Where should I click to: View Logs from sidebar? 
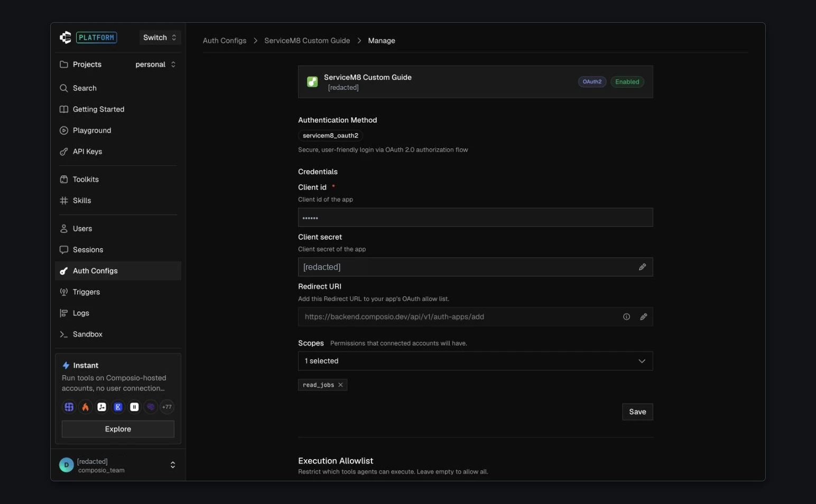[118, 313]
